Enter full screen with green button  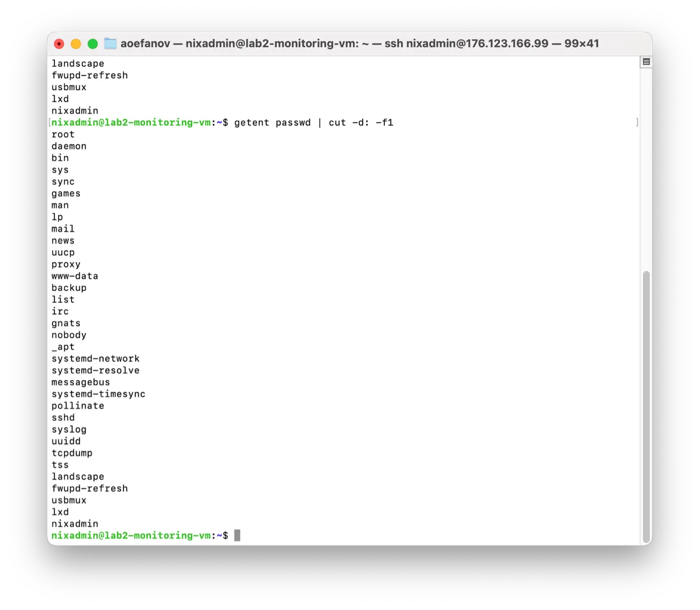(93, 44)
